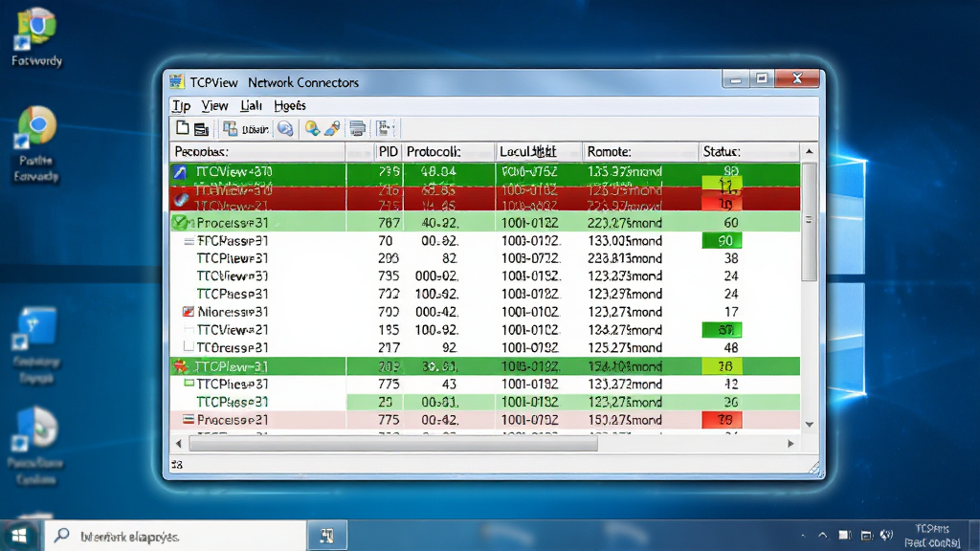This screenshot has height=551, width=980.
Task: Click the red icon beside the PID 700 row
Action: pyautogui.click(x=189, y=311)
